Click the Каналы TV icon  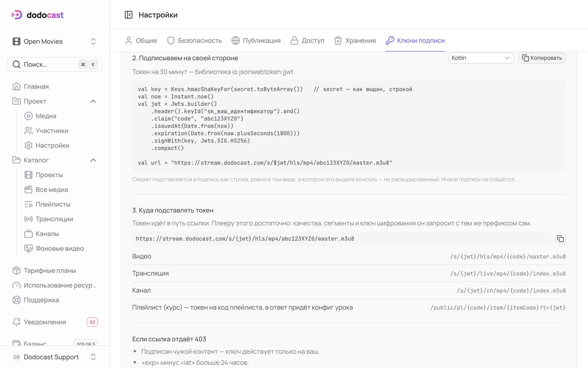(x=28, y=234)
